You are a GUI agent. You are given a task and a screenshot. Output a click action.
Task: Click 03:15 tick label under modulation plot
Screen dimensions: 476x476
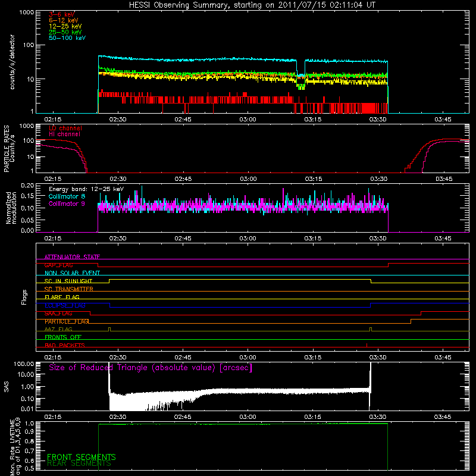click(x=313, y=239)
